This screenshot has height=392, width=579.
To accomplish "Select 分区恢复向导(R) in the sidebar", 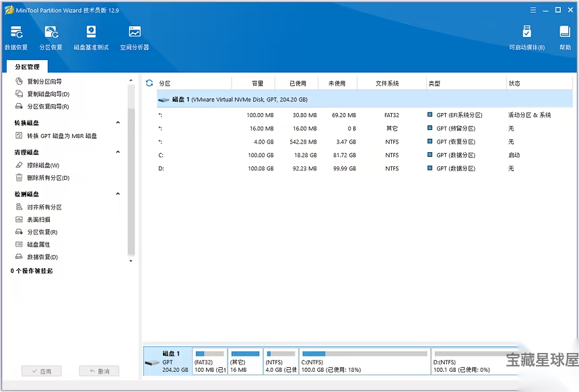I will pos(48,106).
